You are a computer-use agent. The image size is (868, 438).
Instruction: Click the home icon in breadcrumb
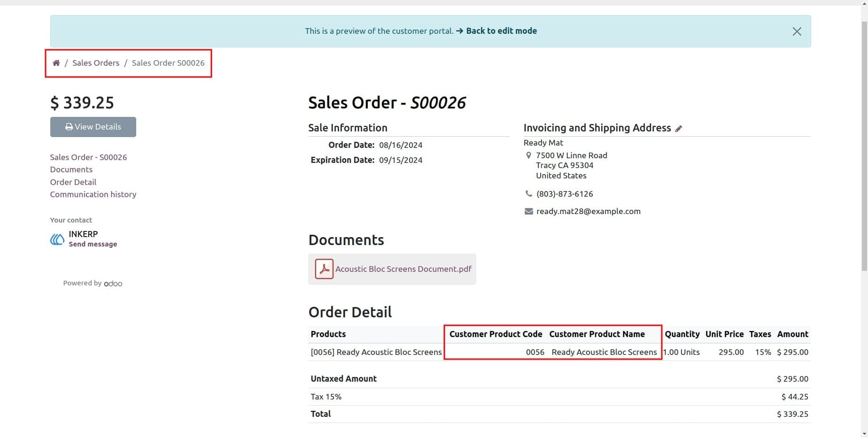(x=56, y=63)
